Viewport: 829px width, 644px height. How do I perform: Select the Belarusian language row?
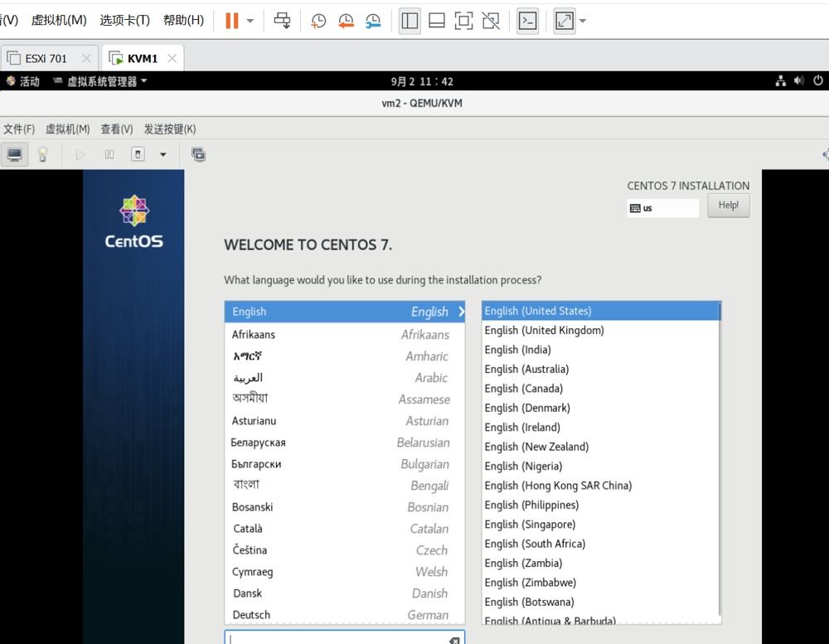coord(345,443)
